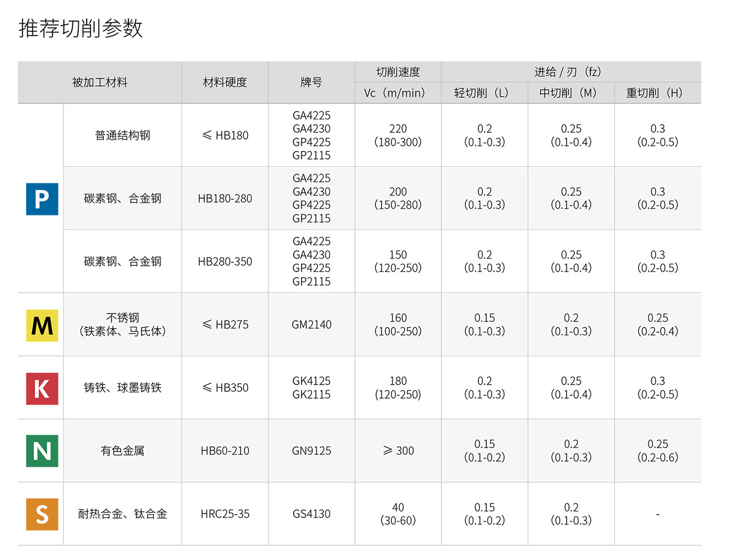This screenshot has width=736, height=560.
Task: Click the 40 (30-60) speed cell
Action: click(x=398, y=514)
